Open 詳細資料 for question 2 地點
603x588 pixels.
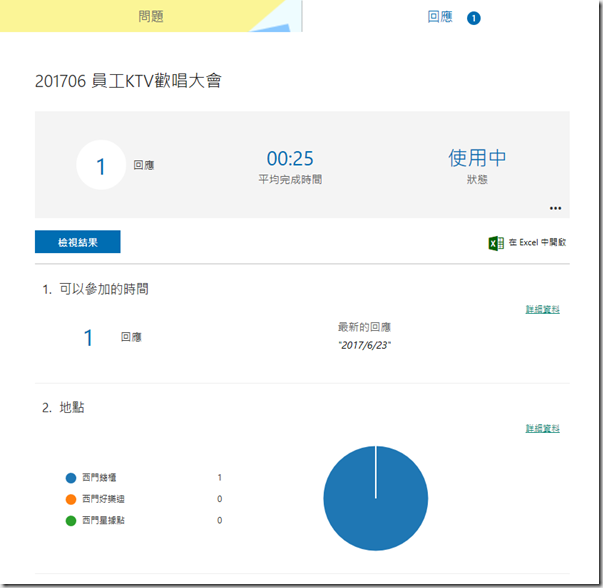point(543,429)
